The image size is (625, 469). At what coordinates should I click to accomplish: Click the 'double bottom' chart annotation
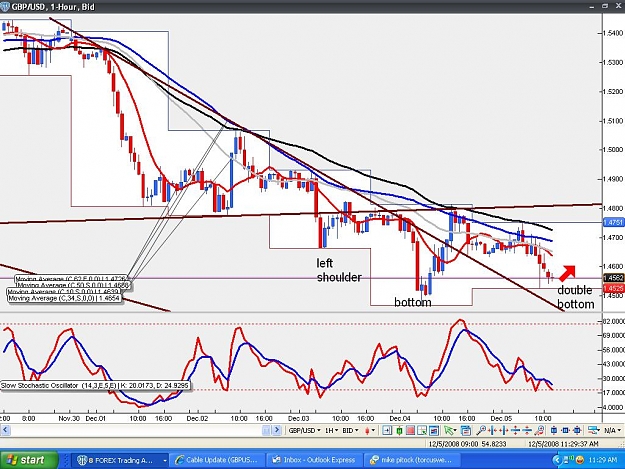click(576, 297)
